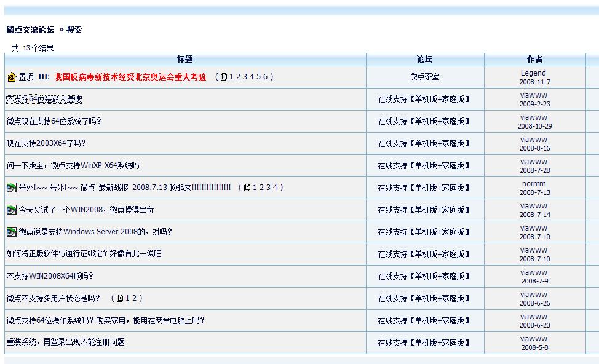Open the 号外 最新战报 2008.7.13 thread
Viewport: 599px width, 364px height.
[x=125, y=188]
